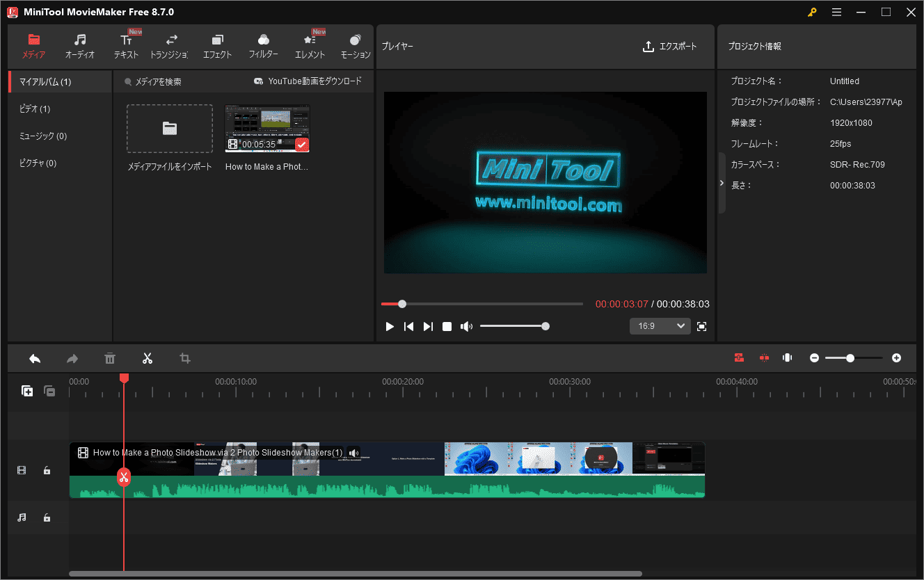Image resolution: width=924 pixels, height=580 pixels.
Task: Click the MiniTool MovieMaker app logo
Action: [x=13, y=12]
